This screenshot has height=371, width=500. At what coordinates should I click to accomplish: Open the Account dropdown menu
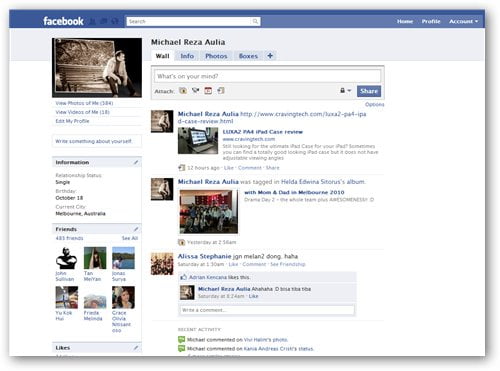[463, 21]
